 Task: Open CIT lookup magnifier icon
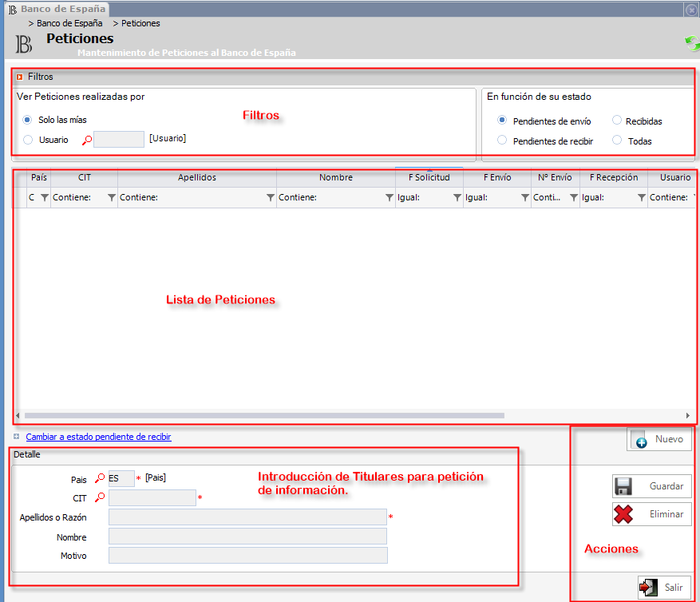[100, 497]
